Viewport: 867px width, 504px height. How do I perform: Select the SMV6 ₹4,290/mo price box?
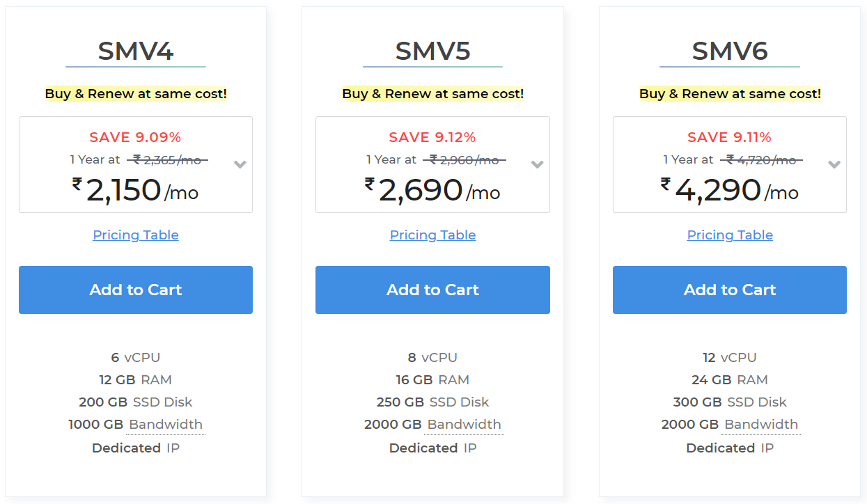tap(730, 164)
